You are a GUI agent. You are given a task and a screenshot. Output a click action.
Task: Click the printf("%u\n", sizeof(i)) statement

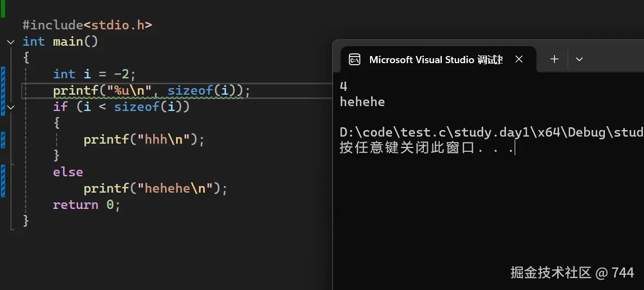coord(151,90)
